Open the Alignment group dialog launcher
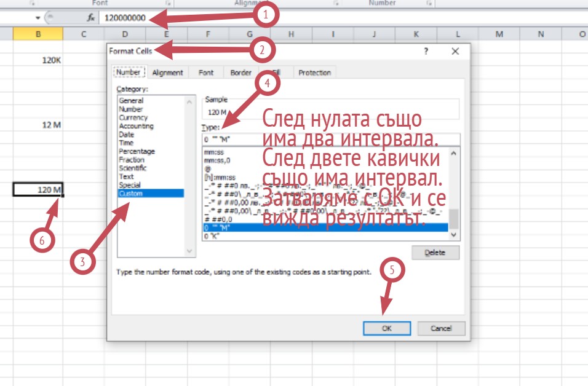This screenshot has height=386, width=588. (353, 3)
